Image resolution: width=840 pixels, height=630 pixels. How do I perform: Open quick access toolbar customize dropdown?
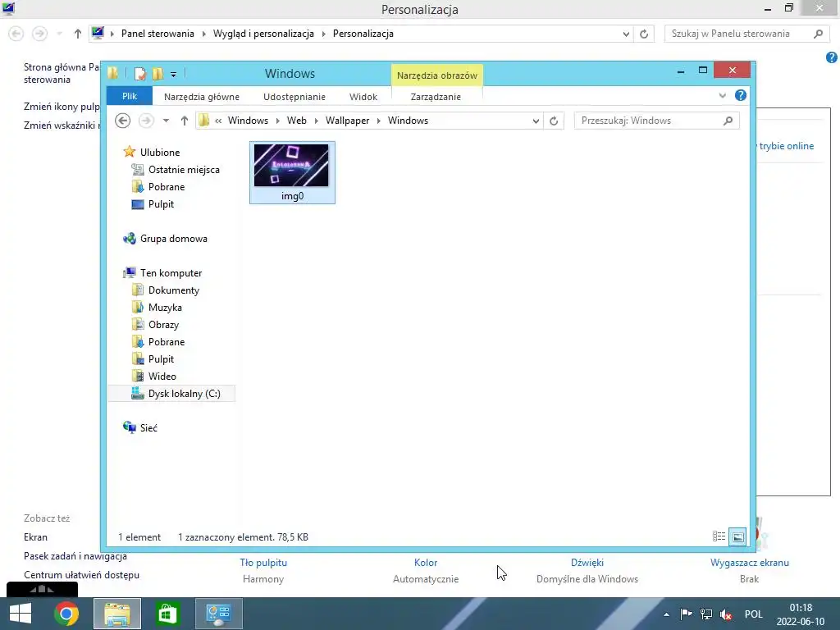coord(173,75)
